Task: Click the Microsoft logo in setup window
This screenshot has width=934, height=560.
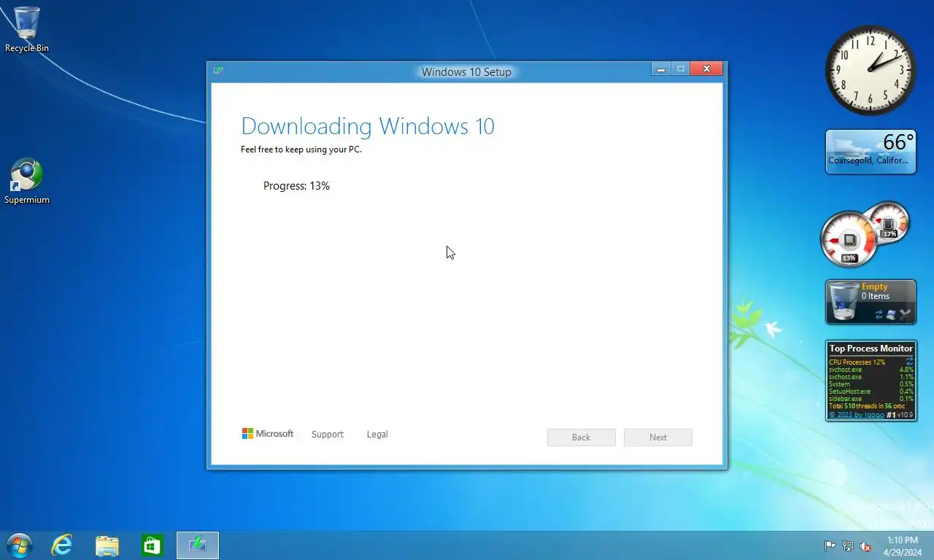Action: point(268,434)
